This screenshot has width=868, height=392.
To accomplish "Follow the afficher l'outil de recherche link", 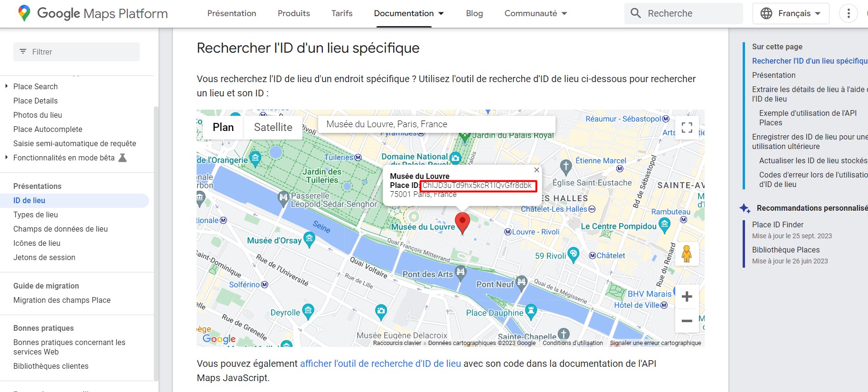I will point(380,364).
